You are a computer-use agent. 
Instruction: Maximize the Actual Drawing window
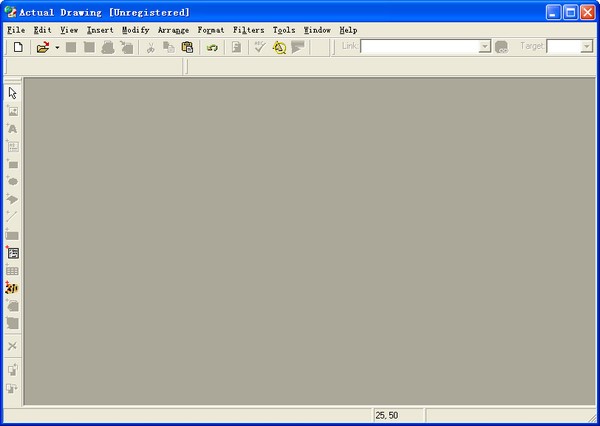coord(571,13)
